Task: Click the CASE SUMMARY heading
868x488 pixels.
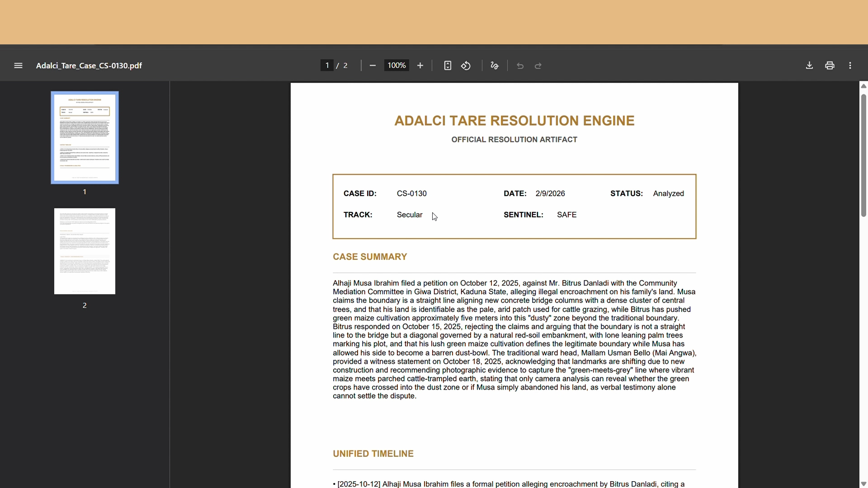Action: (x=370, y=257)
